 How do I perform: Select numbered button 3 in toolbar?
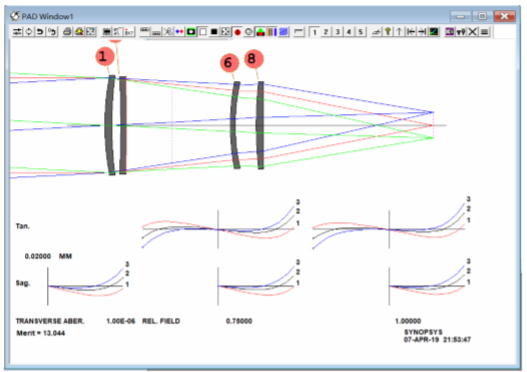point(337,32)
